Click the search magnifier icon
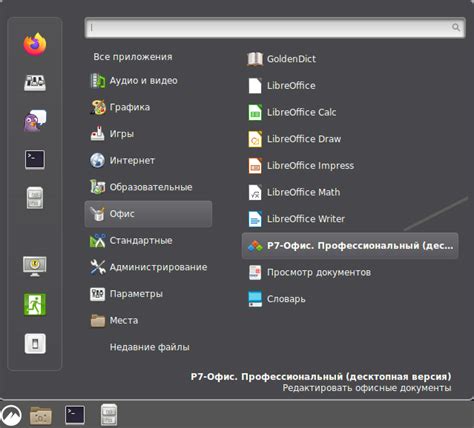This screenshot has height=428, width=474. pos(456,27)
